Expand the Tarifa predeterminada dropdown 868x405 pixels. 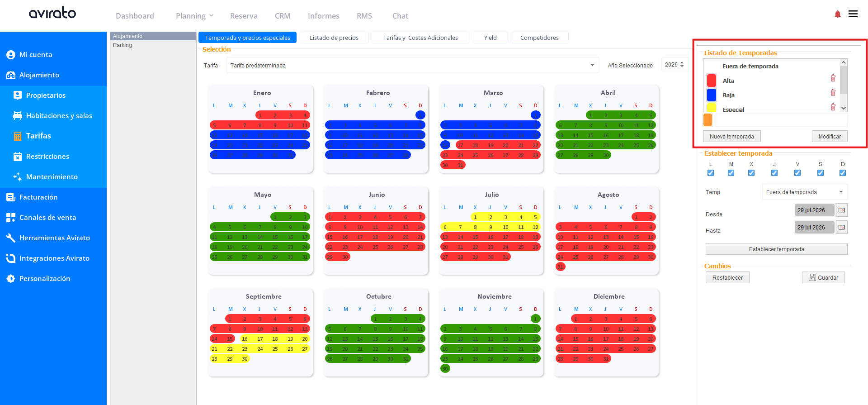(412, 65)
